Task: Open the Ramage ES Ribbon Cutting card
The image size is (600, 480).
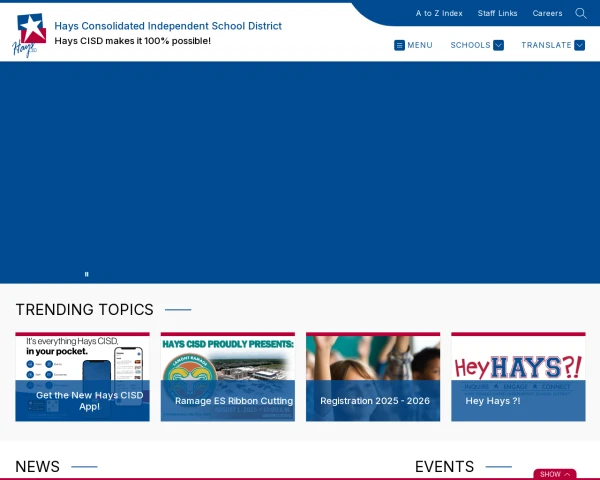Action: point(228,377)
